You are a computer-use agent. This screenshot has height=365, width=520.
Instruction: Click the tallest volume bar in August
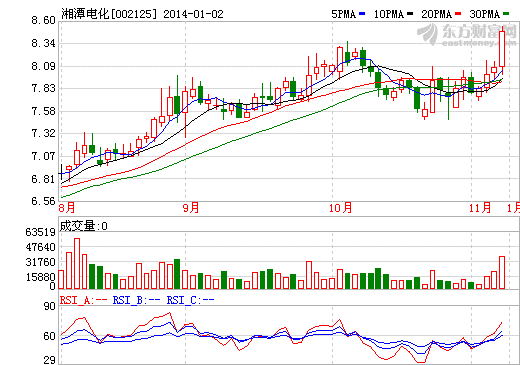77,263
